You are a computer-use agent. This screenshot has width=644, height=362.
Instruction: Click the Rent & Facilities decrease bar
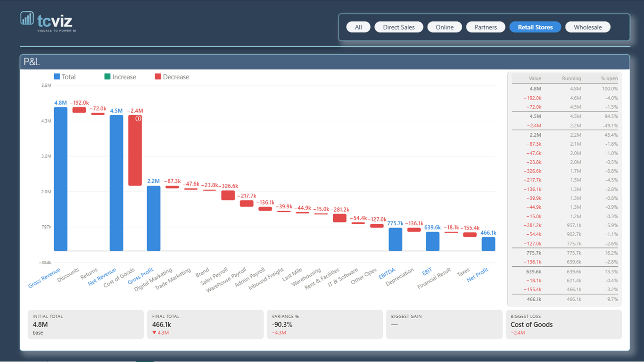tap(339, 218)
